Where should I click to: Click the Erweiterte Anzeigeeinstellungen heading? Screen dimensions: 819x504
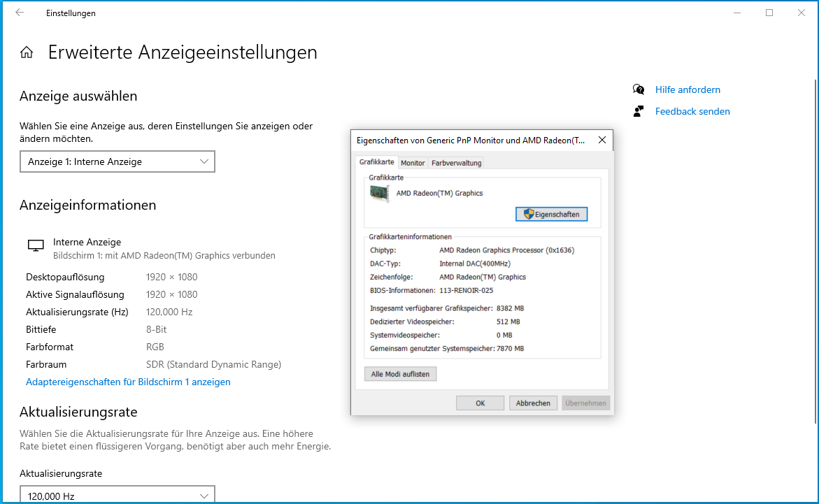click(183, 52)
